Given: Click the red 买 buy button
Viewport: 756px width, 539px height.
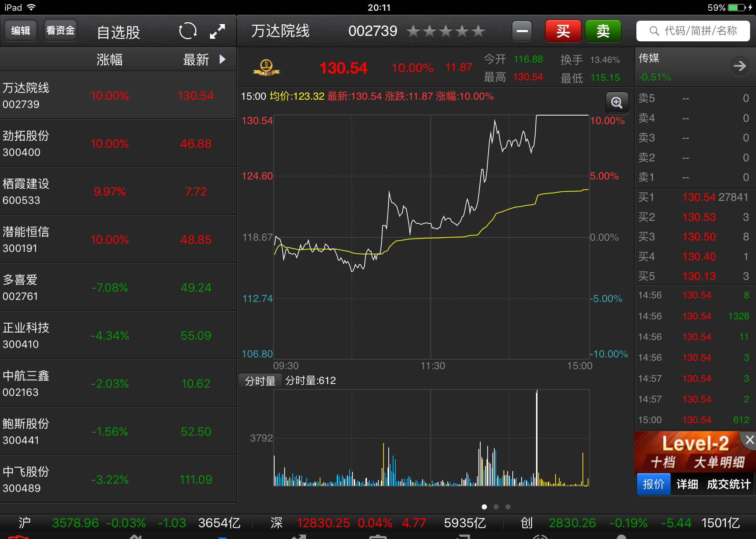Looking at the screenshot, I should point(563,31).
